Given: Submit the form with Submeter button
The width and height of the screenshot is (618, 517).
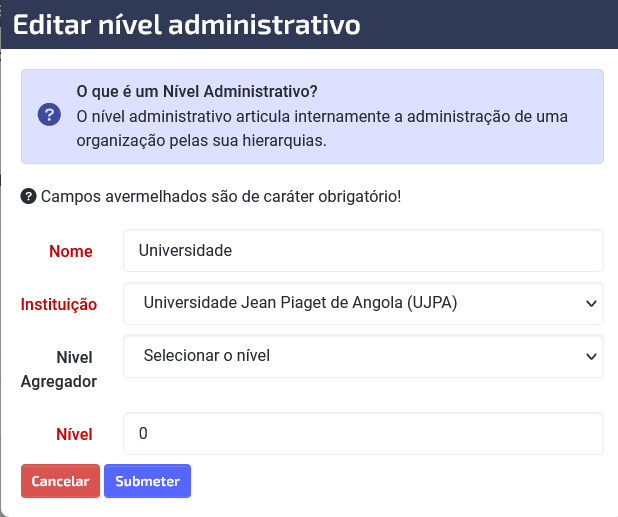Looking at the screenshot, I should [147, 481].
